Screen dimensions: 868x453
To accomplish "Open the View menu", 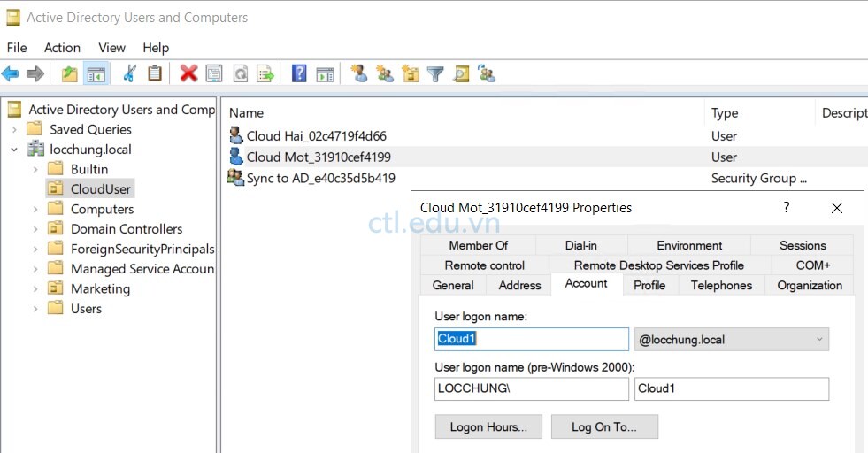I will click(x=111, y=48).
